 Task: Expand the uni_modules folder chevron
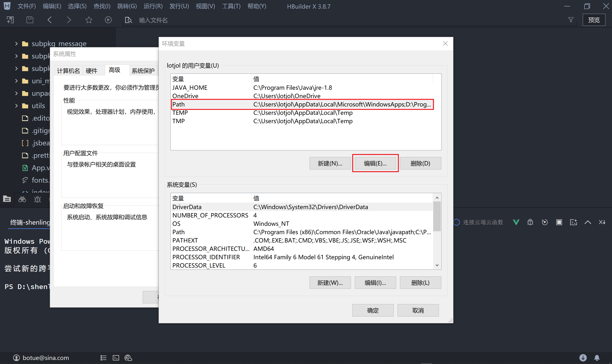pos(16,81)
